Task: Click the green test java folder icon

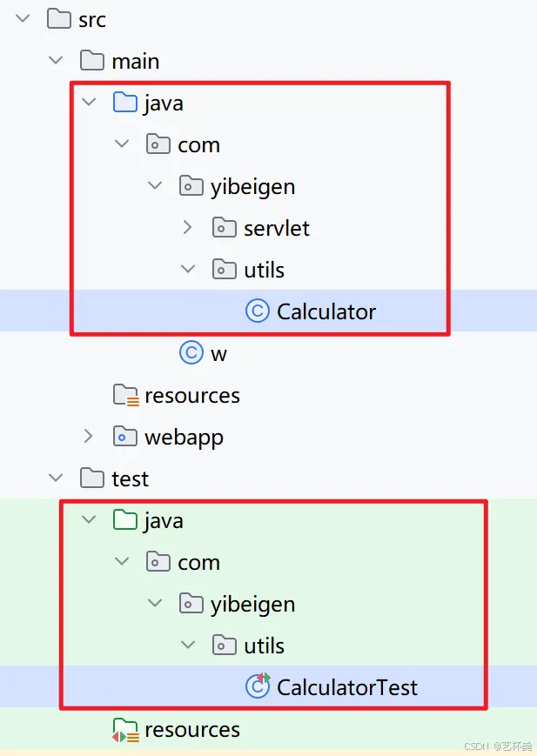Action: pos(125,519)
